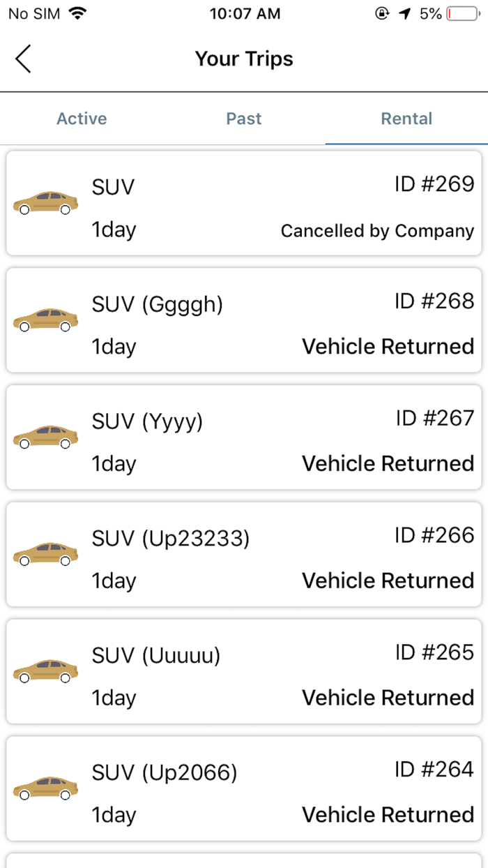Click the 10:07 AM time display
Viewport: 488px width, 868px height.
click(245, 13)
